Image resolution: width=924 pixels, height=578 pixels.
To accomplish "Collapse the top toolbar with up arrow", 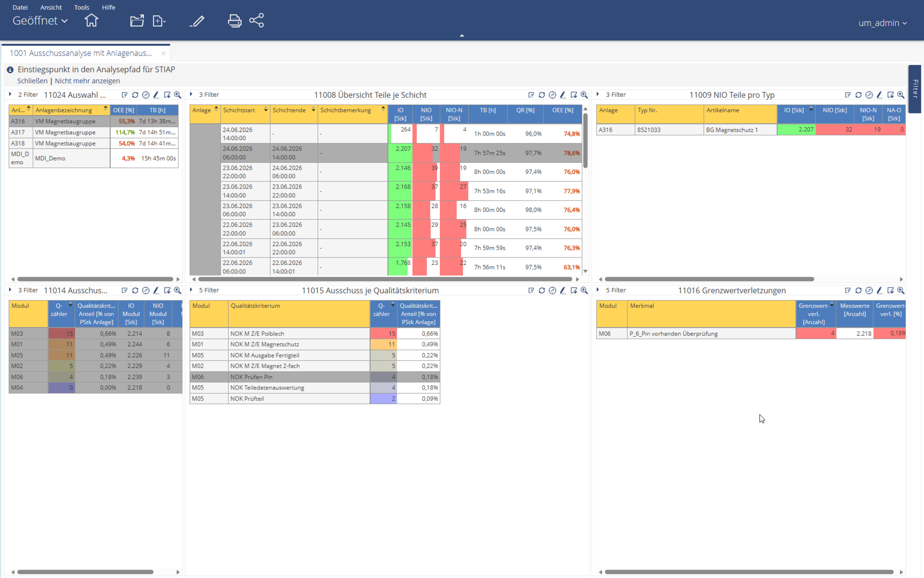I will pyautogui.click(x=462, y=36).
